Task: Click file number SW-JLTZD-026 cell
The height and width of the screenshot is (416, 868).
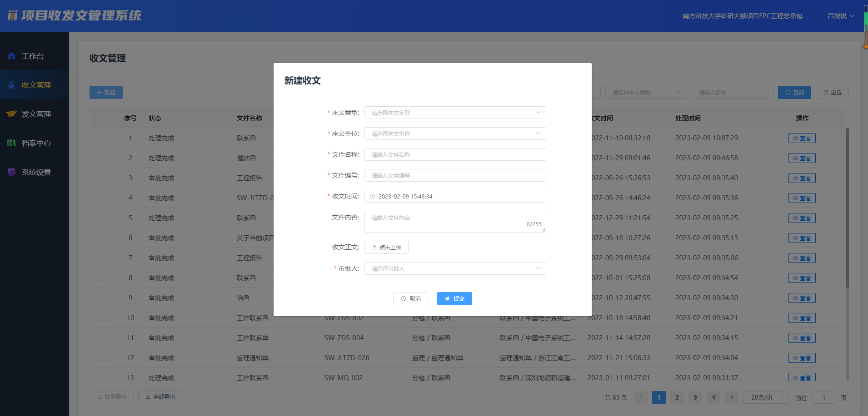Action: pos(347,358)
